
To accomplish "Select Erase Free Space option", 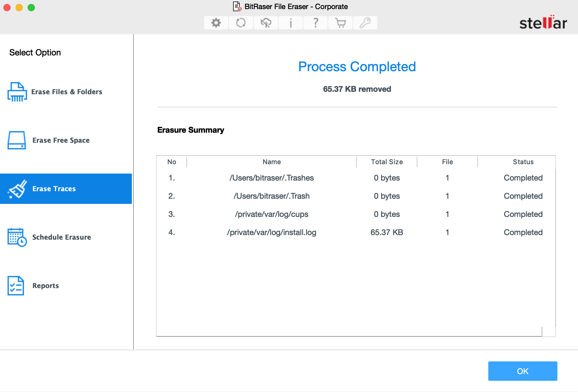I will [x=66, y=140].
